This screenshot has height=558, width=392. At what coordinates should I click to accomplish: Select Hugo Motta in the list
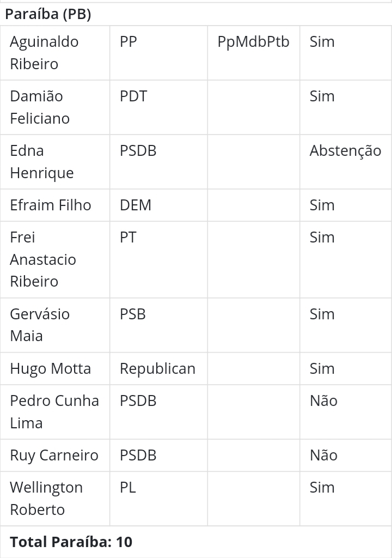click(51, 369)
